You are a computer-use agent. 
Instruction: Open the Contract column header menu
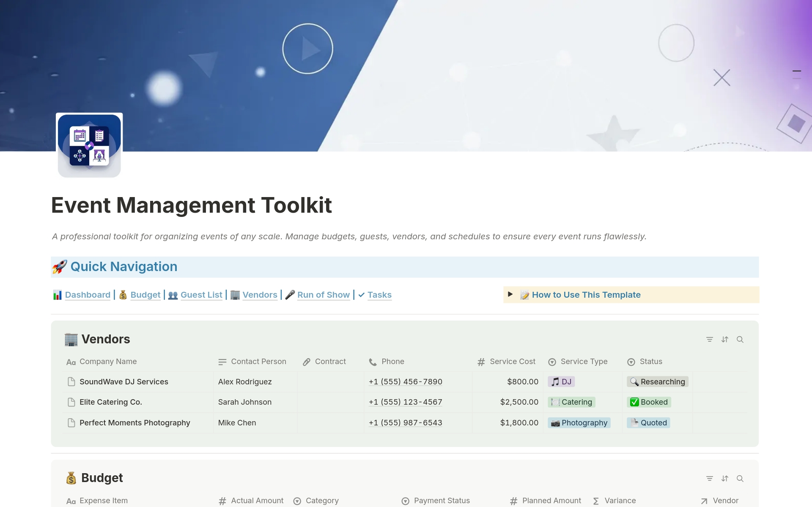[x=324, y=362]
